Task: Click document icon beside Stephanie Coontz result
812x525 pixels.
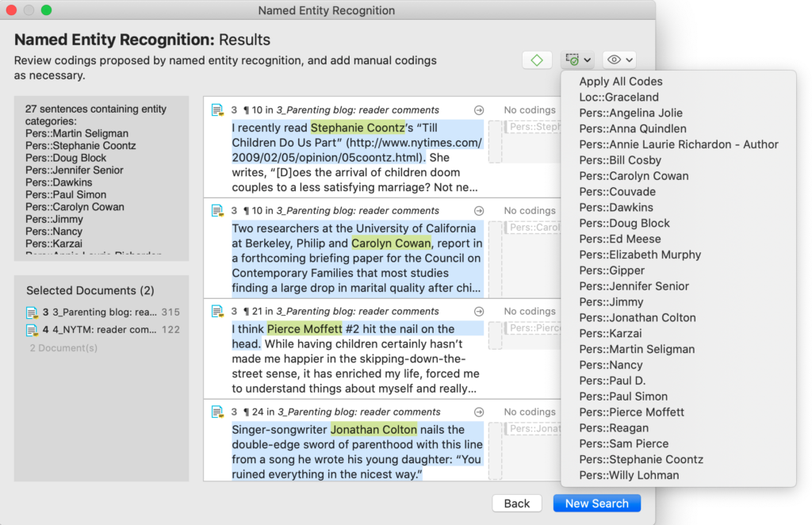Action: [217, 110]
